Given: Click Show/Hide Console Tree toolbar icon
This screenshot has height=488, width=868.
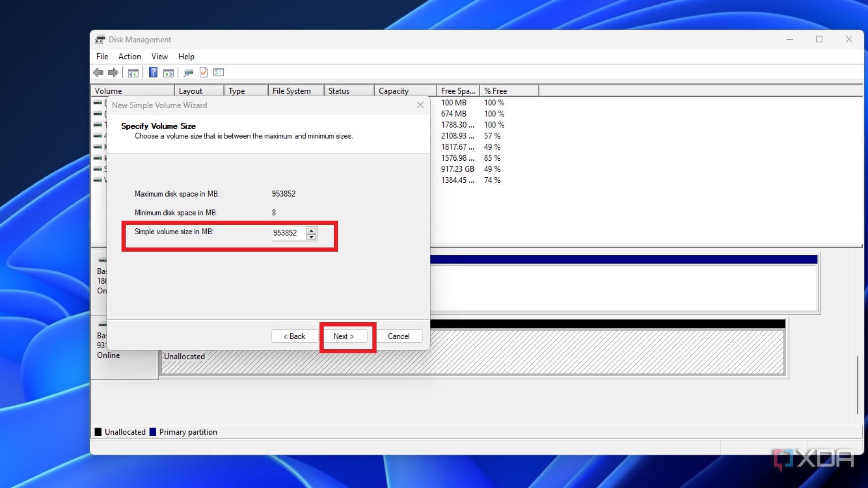Looking at the screenshot, I should pos(133,73).
